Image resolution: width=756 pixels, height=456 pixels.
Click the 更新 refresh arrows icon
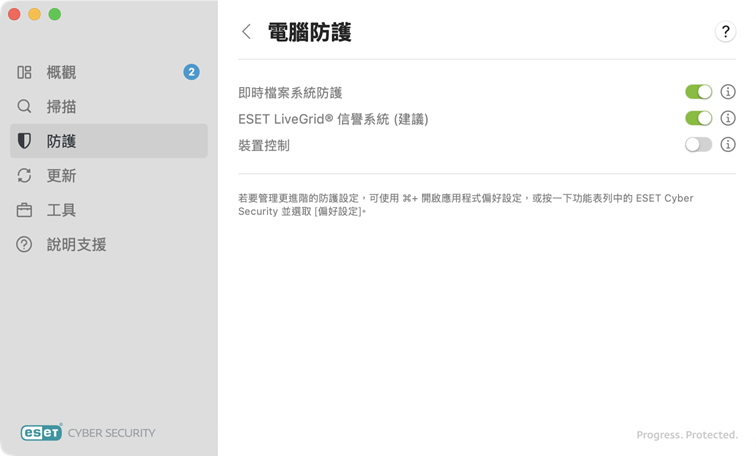(24, 175)
